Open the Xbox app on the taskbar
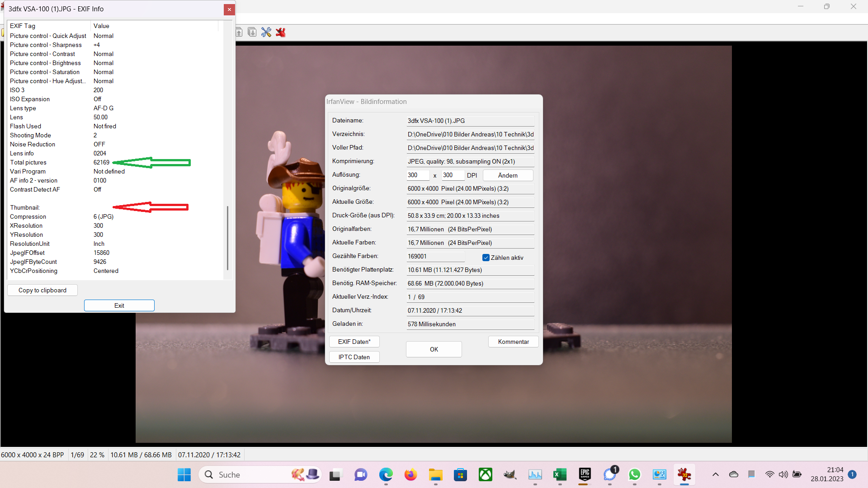This screenshot has height=488, width=868. (x=486, y=474)
